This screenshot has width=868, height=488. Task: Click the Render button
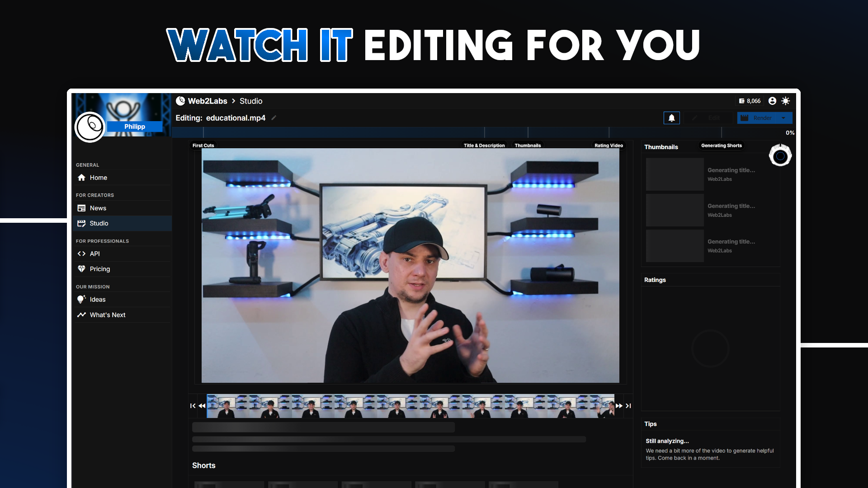coord(758,118)
